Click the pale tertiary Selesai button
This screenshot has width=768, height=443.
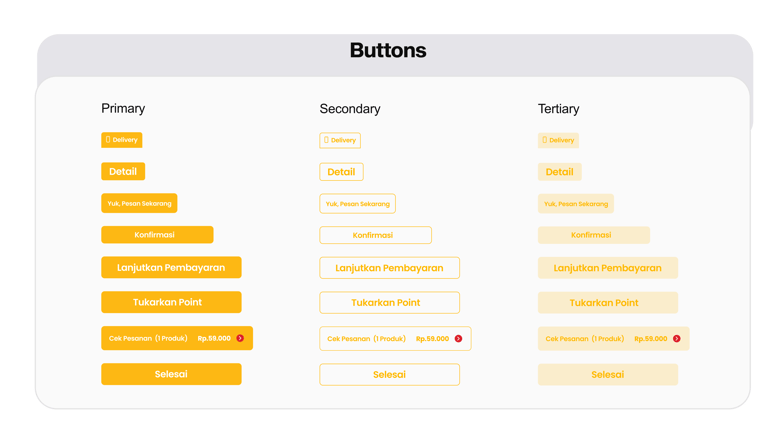[x=608, y=375]
